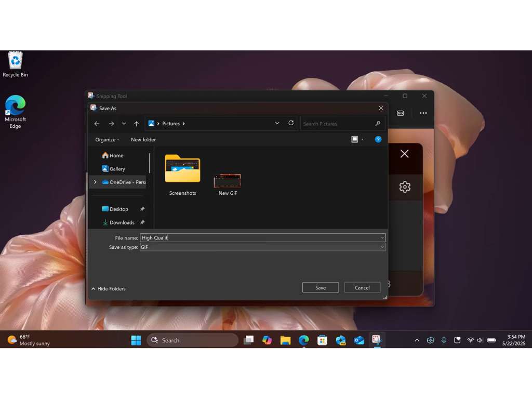Open the Organize menu
This screenshot has height=399, width=532.
pos(107,139)
